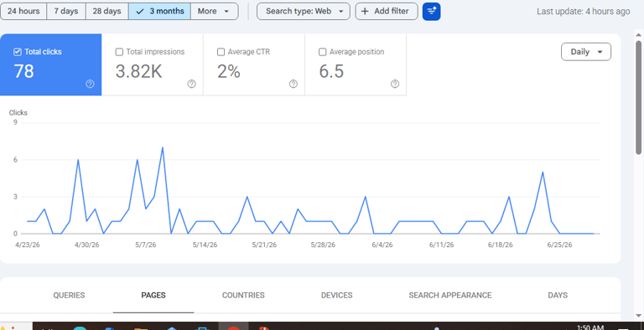The width and height of the screenshot is (644, 330).
Task: Open help for Total clicks metric
Action: click(x=90, y=84)
